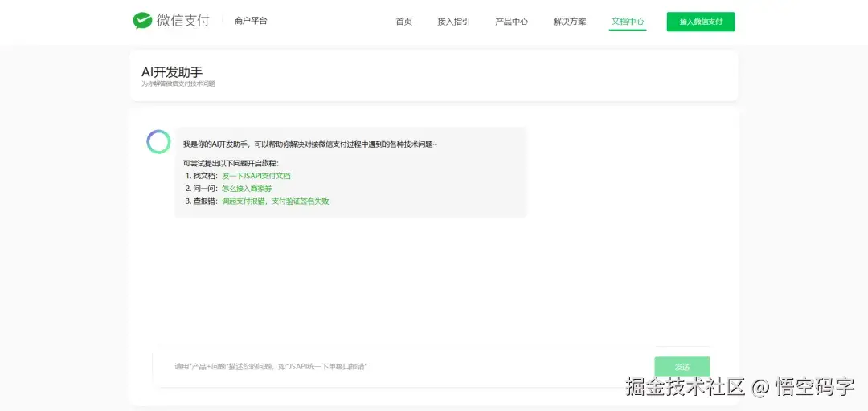Open the 产品中心 nav item
The image size is (868, 411).
[x=511, y=22]
